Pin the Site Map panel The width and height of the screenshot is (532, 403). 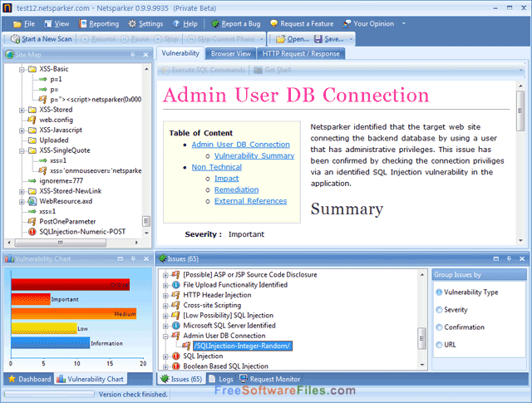133,55
